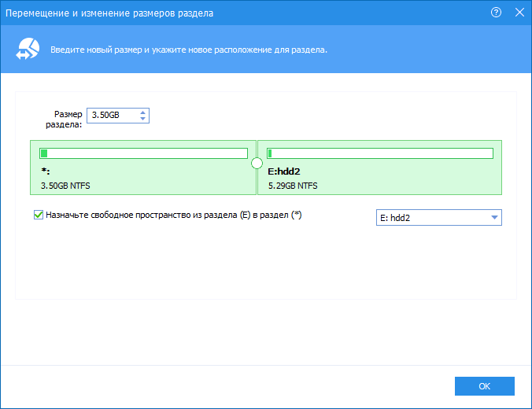Click the partition size input field
Screen dimensions: 532x409
[118, 116]
